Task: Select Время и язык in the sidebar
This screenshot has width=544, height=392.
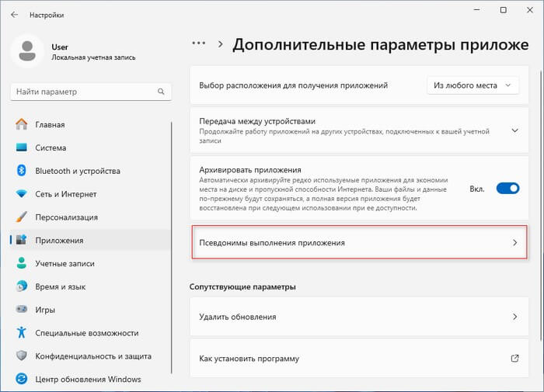Action: coord(61,286)
